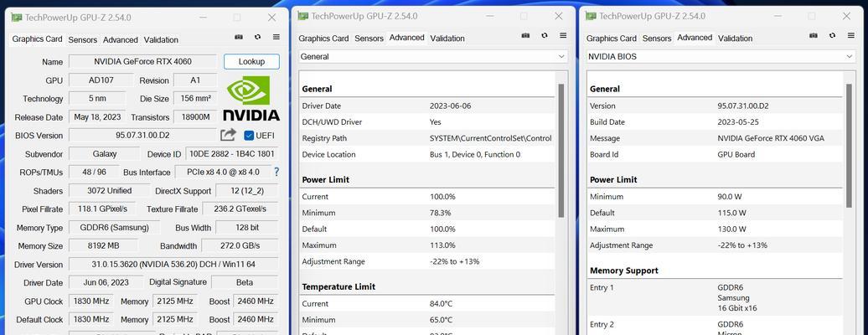Image resolution: width=868 pixels, height=335 pixels.
Task: Switch to Sensors tab in middle window
Action: [x=369, y=39]
